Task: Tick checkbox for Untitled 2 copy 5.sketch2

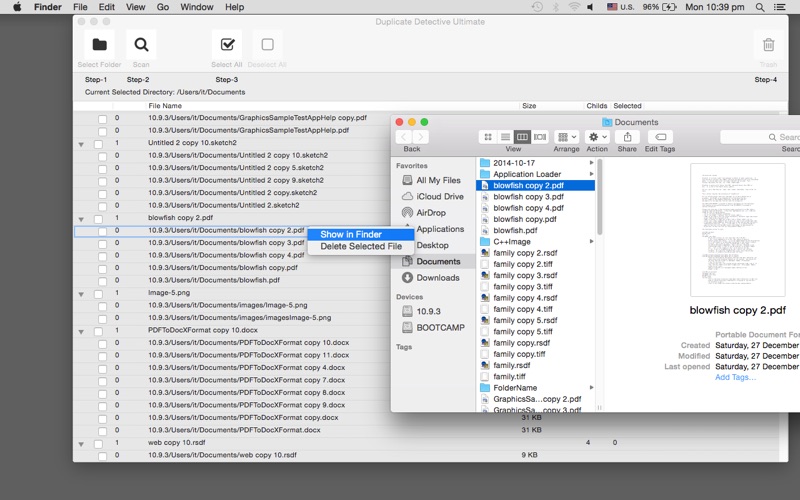Action: point(103,169)
